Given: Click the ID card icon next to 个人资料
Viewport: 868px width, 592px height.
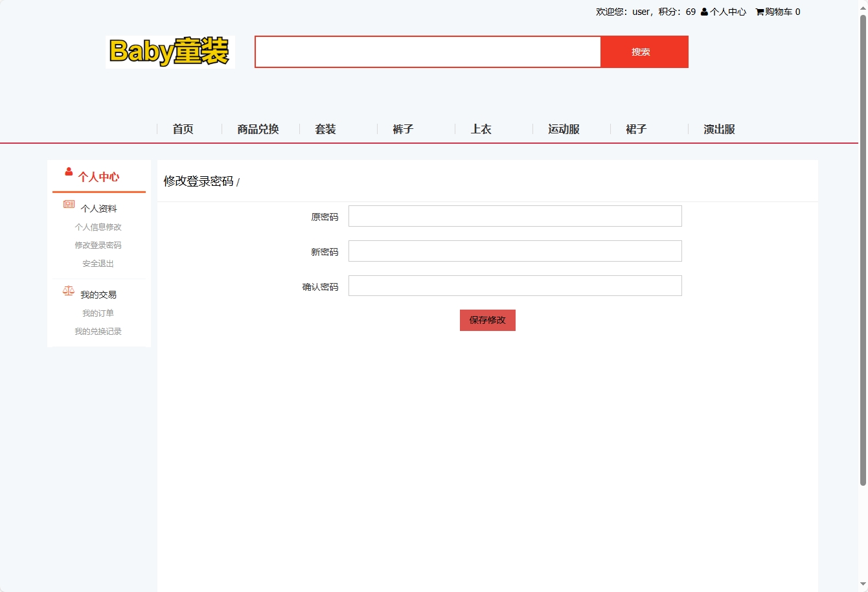Looking at the screenshot, I should tap(67, 204).
